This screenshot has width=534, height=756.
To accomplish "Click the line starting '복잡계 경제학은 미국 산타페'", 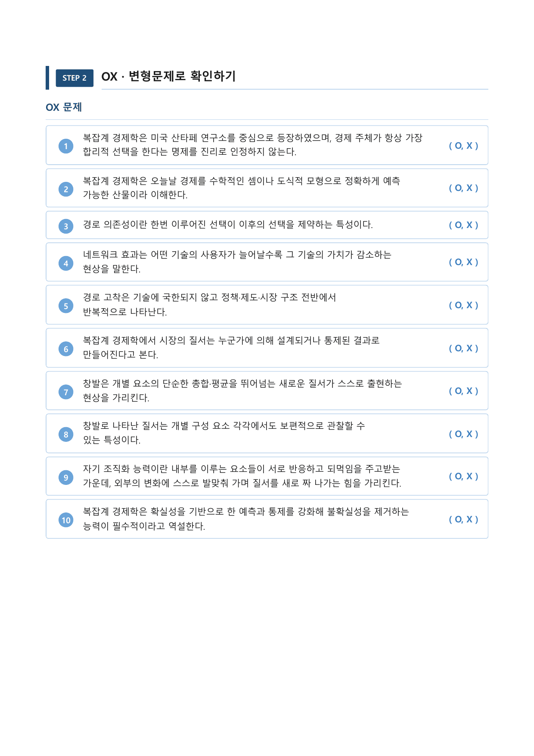I will pos(252,138).
